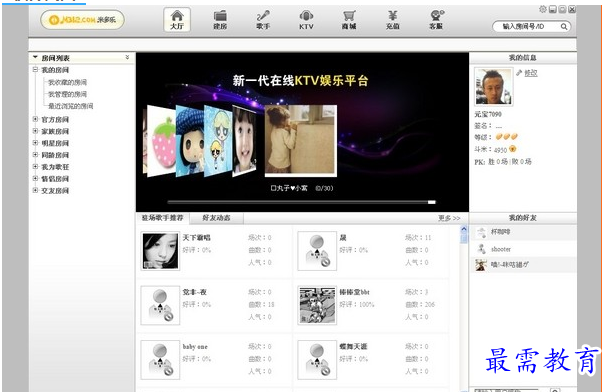607x392 pixels.
Task: Click the magnifier icon in room search
Action: 564,27
